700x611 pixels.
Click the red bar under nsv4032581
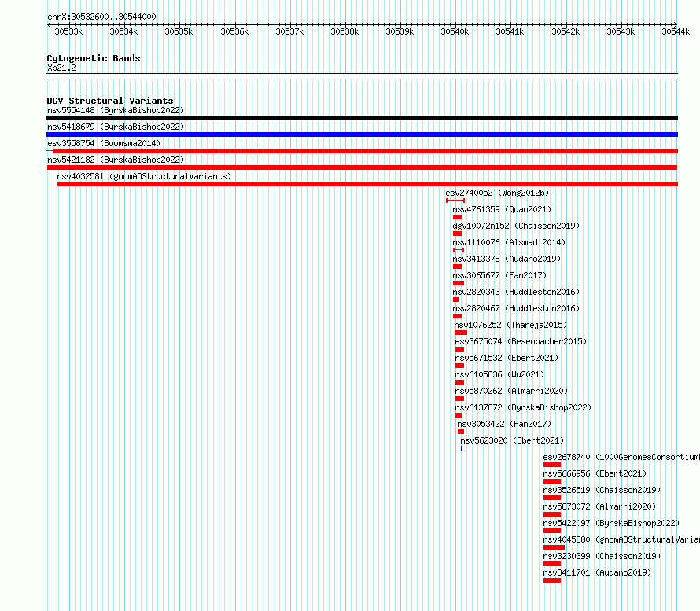coord(367,184)
